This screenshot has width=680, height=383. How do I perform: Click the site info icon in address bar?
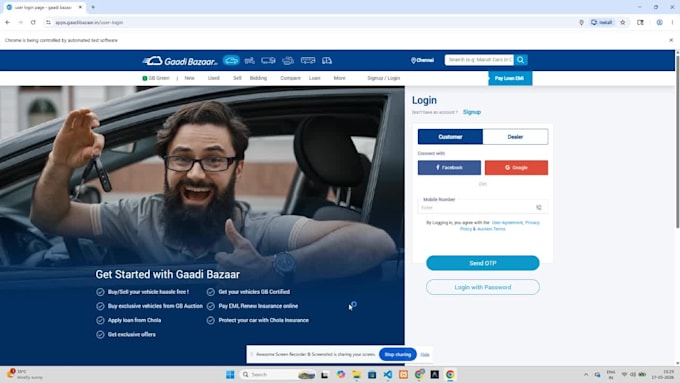tap(48, 22)
